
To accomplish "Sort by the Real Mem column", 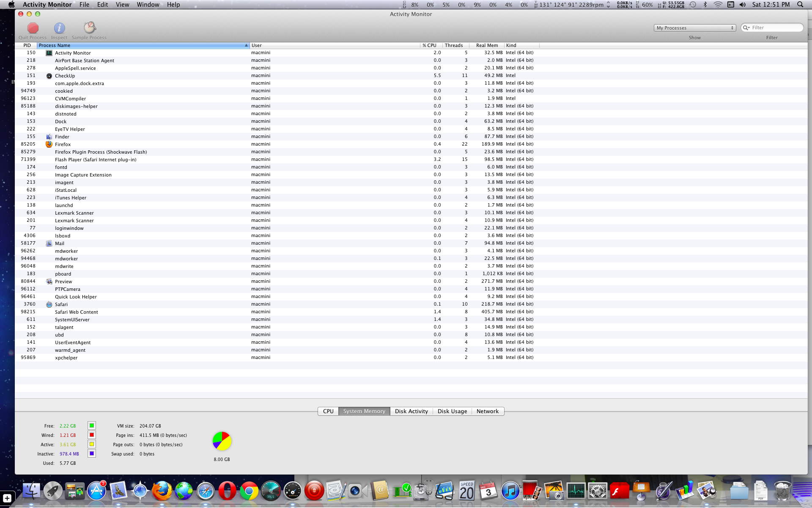I will click(487, 45).
